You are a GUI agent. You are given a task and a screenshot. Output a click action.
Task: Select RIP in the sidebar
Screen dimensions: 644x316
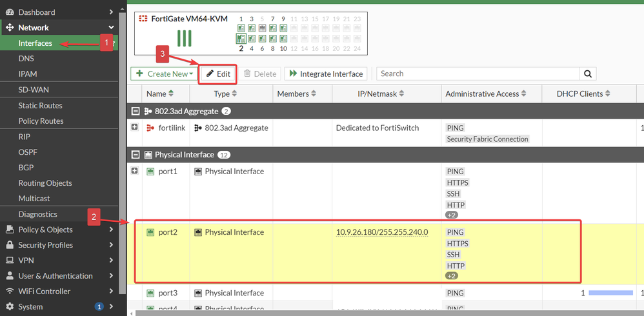pyautogui.click(x=25, y=137)
